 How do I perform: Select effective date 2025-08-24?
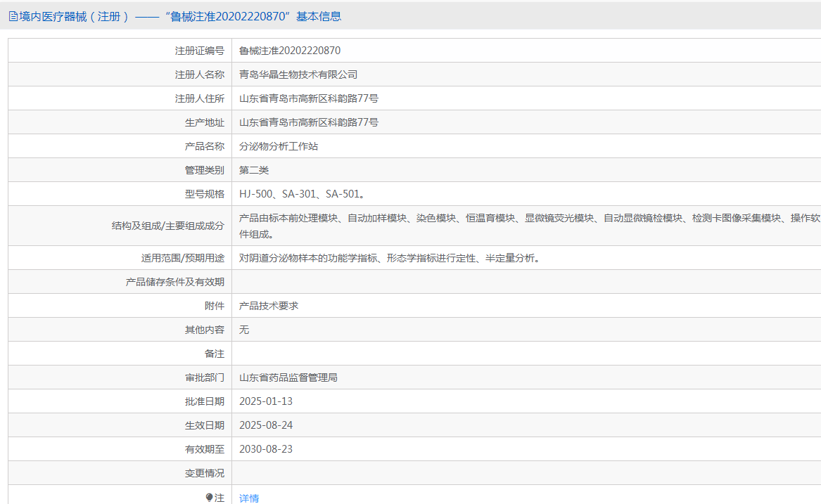(x=266, y=425)
